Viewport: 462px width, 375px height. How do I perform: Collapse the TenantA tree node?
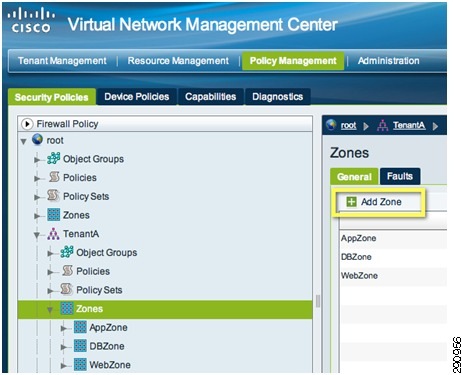[37, 235]
